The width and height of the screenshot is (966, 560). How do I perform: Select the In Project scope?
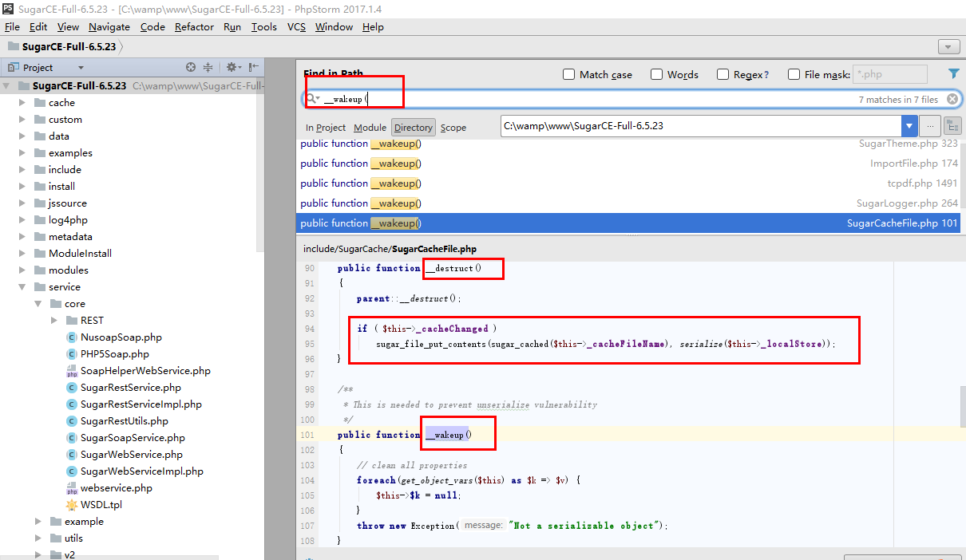click(326, 128)
